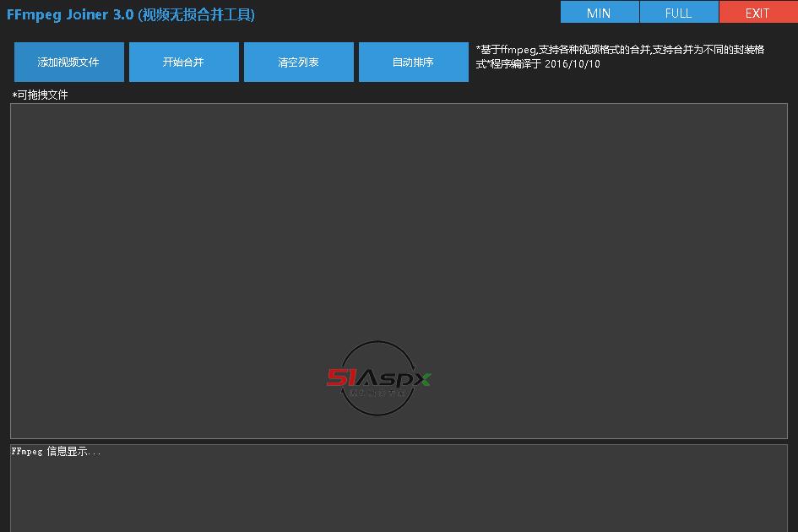Start merging with 开始合并 button
The width and height of the screenshot is (798, 532).
click(x=184, y=62)
